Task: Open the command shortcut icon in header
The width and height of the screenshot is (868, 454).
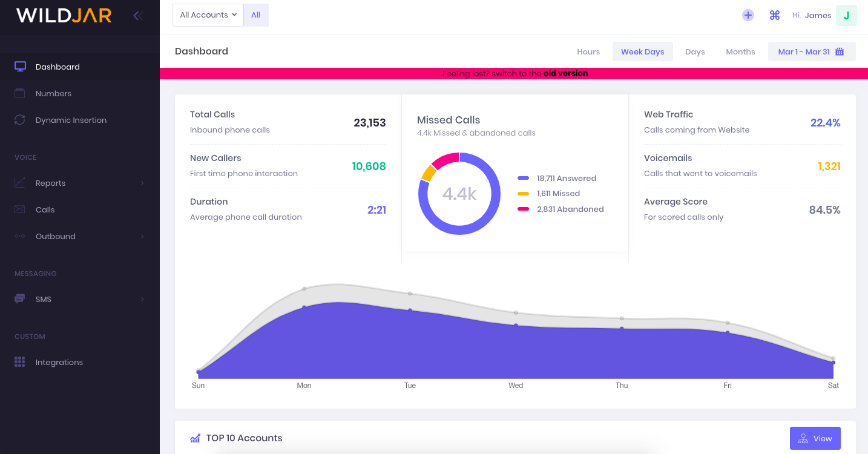Action: [775, 16]
